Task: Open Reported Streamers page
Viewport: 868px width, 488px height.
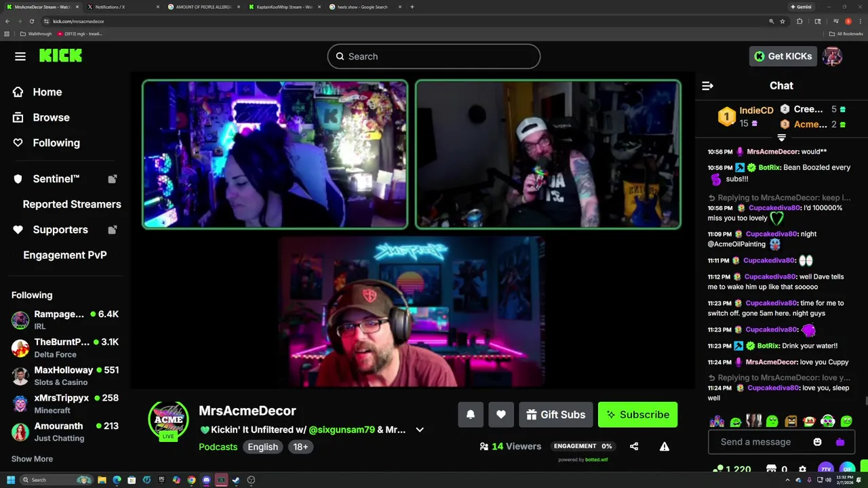Action: (x=72, y=204)
